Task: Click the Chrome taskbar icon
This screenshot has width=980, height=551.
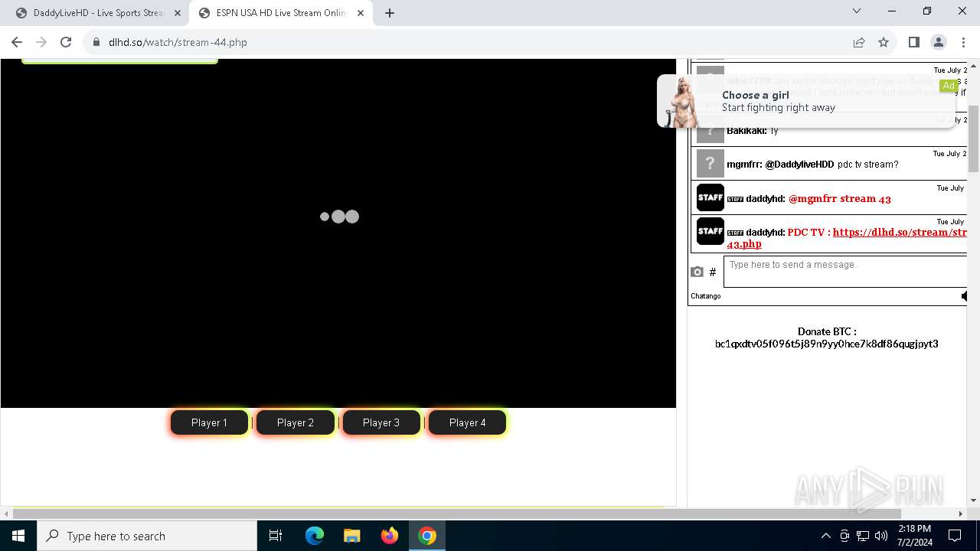Action: click(x=427, y=536)
